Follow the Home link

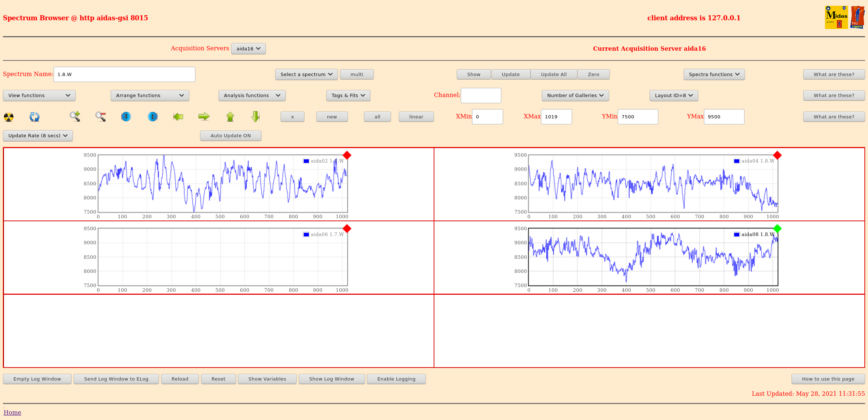(12, 412)
